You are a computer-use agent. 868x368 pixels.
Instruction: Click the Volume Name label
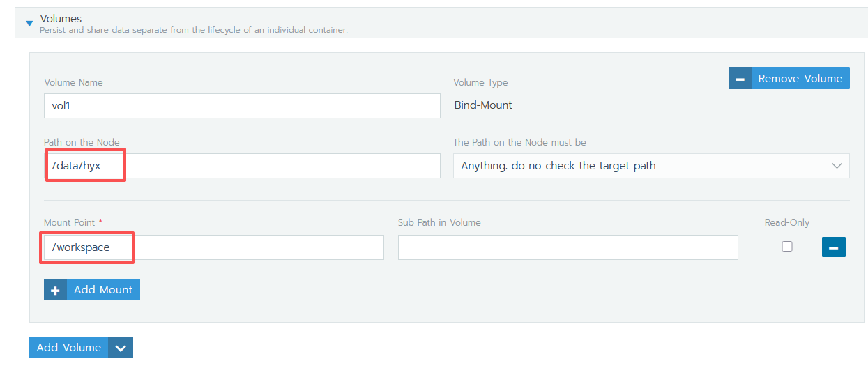point(73,82)
